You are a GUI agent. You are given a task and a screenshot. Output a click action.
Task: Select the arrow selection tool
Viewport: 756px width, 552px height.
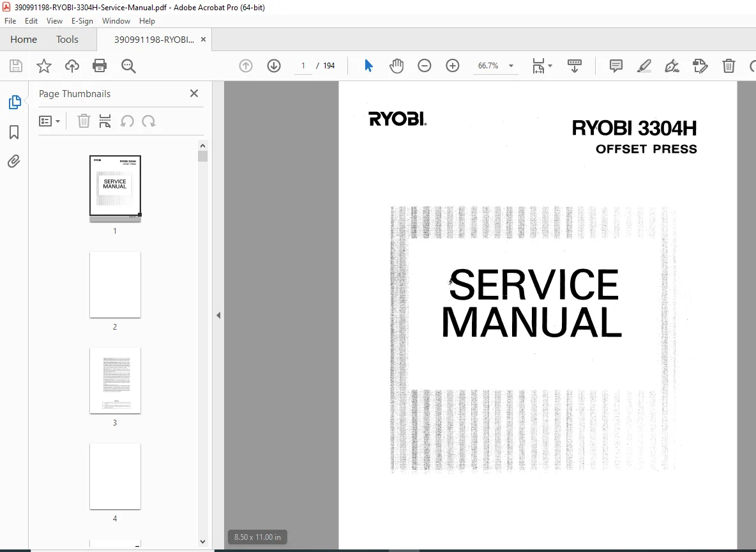[369, 66]
